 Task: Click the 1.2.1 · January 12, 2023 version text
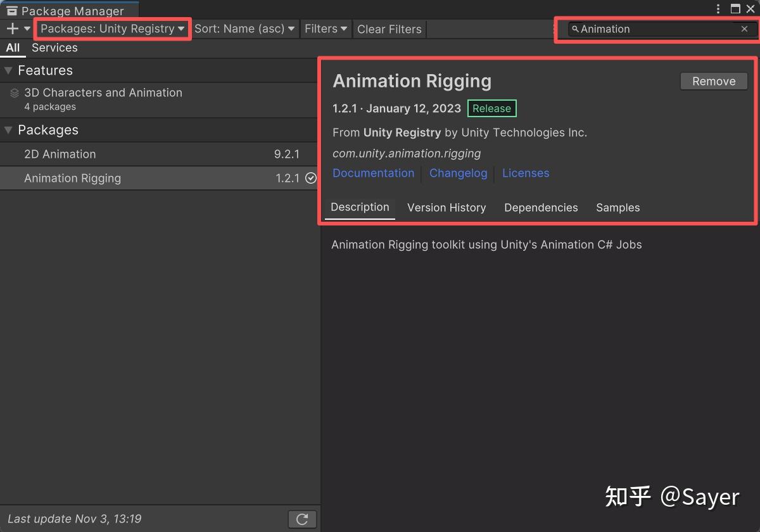(396, 108)
